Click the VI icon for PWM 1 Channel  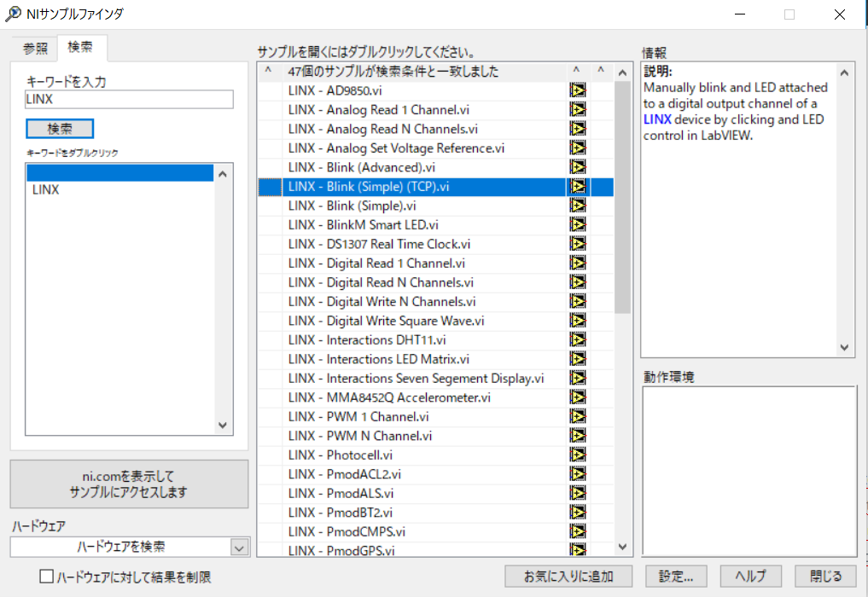pos(577,416)
